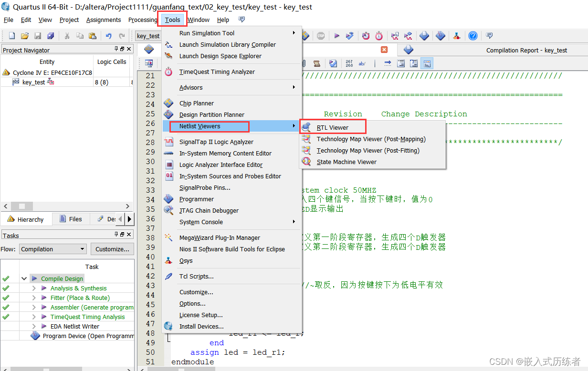Screen dimensions: 588x371
Task: Expand Analysis & Synthesis task
Action: click(x=33, y=288)
